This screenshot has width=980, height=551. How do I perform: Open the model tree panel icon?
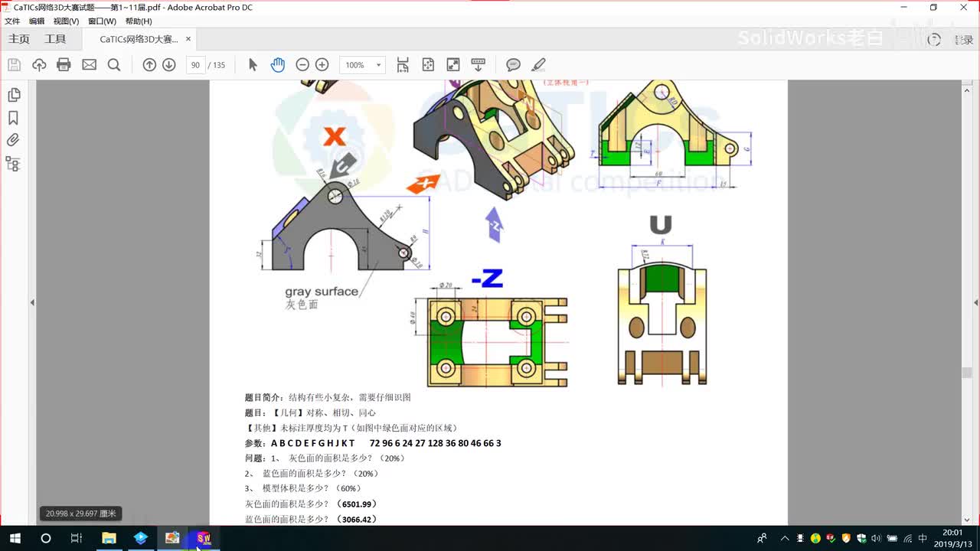[x=13, y=164]
